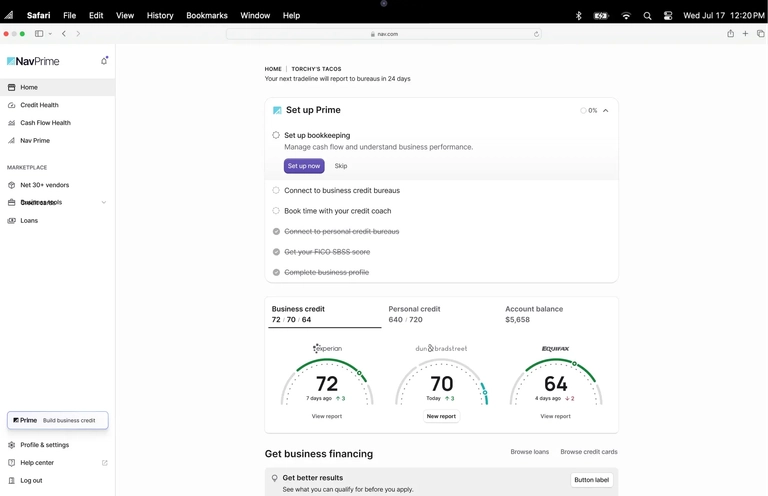768x496 pixels.
Task: Click the Help center external link icon
Action: click(104, 463)
